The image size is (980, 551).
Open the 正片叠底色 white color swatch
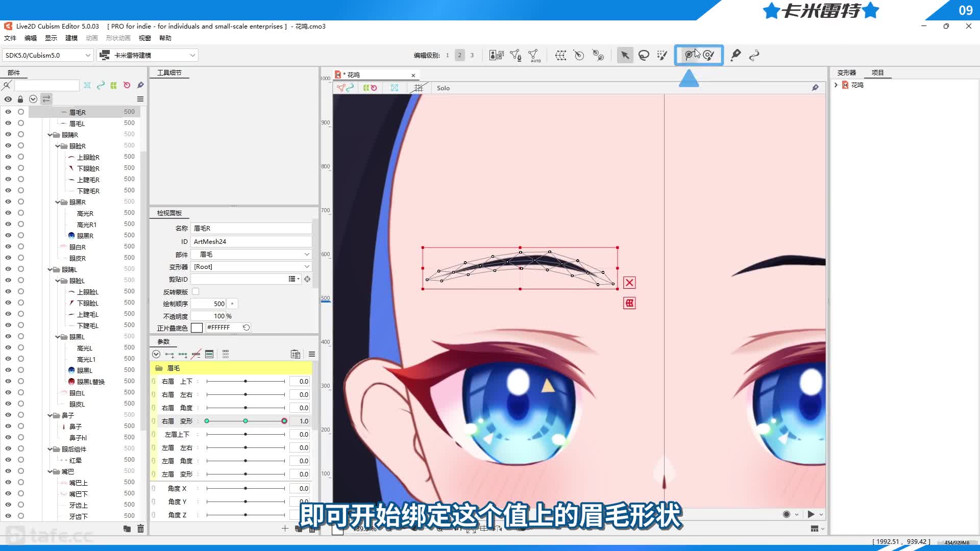tap(197, 328)
